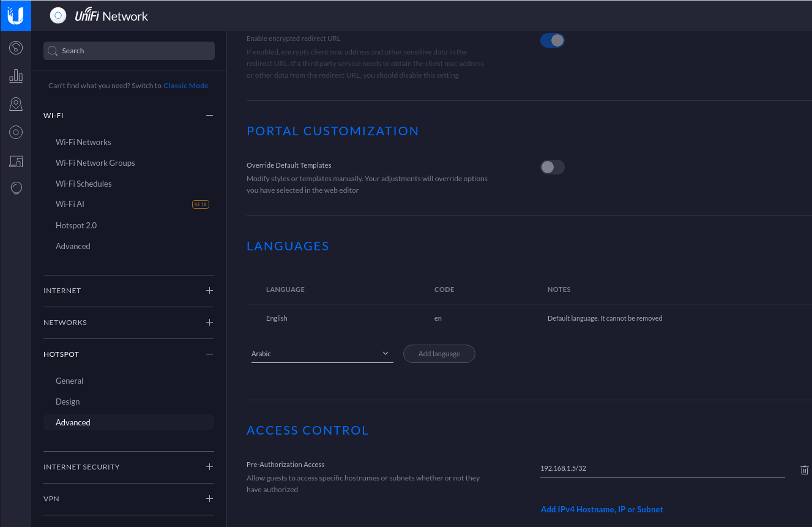Click the Add language button

coord(439,353)
